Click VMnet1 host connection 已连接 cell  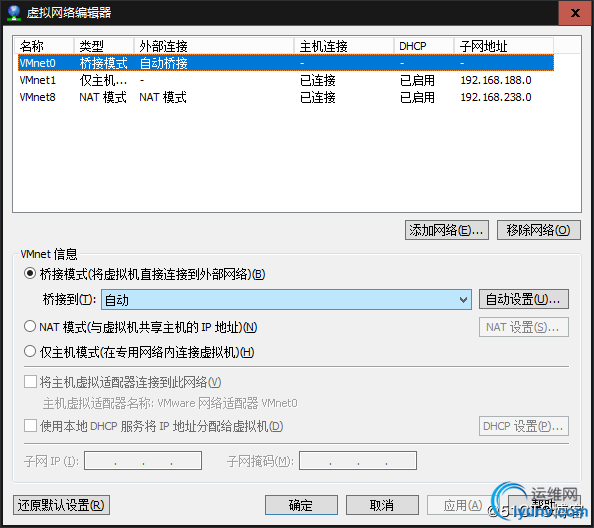click(317, 80)
